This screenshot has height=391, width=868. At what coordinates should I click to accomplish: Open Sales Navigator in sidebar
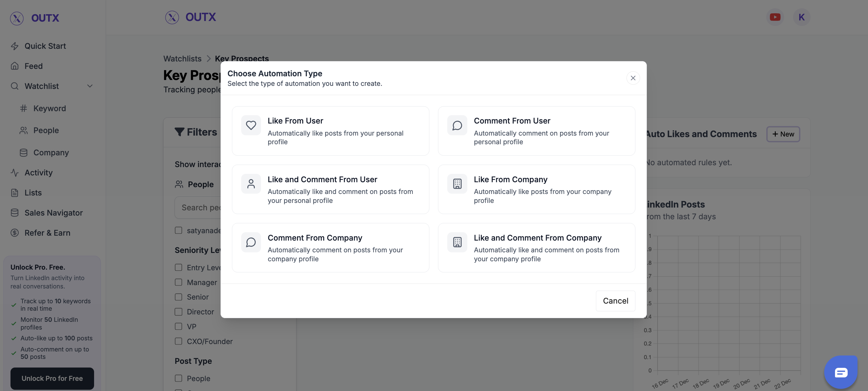click(53, 212)
